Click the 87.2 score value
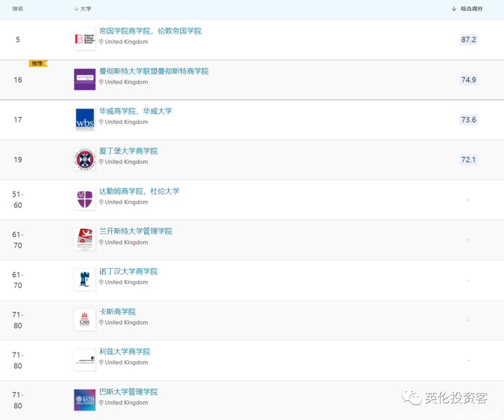Screen dimensions: 504x420 click(469, 40)
